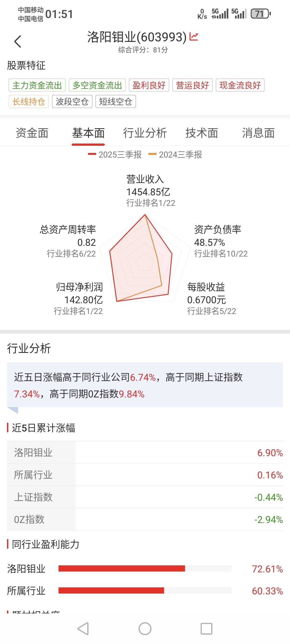
Task: Toggle the 2025三季报 legend series
Action: tap(115, 155)
